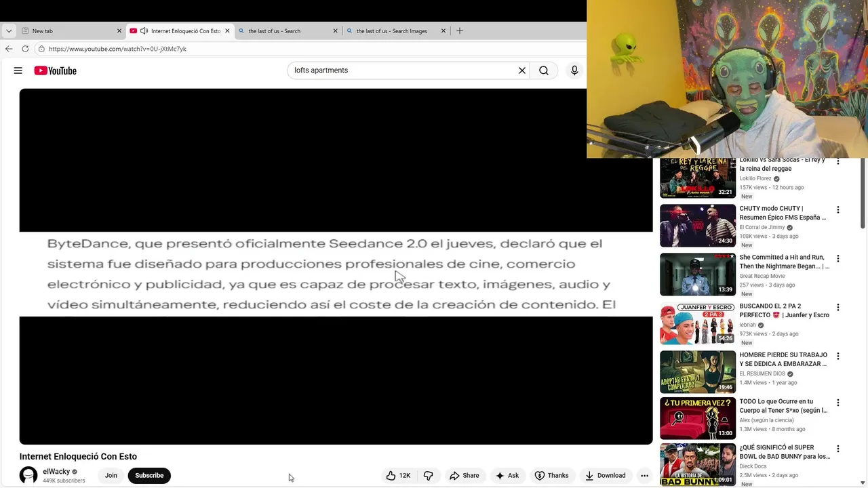
Task: Open the browser tab list chevron
Action: (9, 31)
